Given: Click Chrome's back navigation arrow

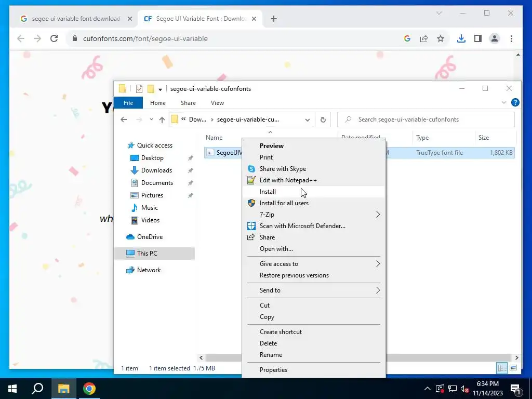Looking at the screenshot, I should pos(21,38).
